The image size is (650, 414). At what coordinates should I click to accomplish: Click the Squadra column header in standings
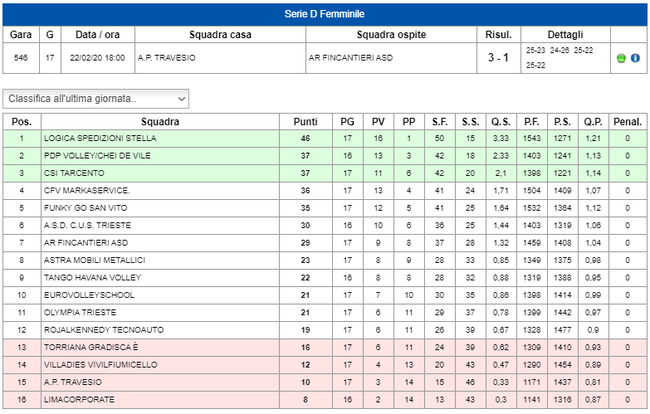(x=160, y=122)
